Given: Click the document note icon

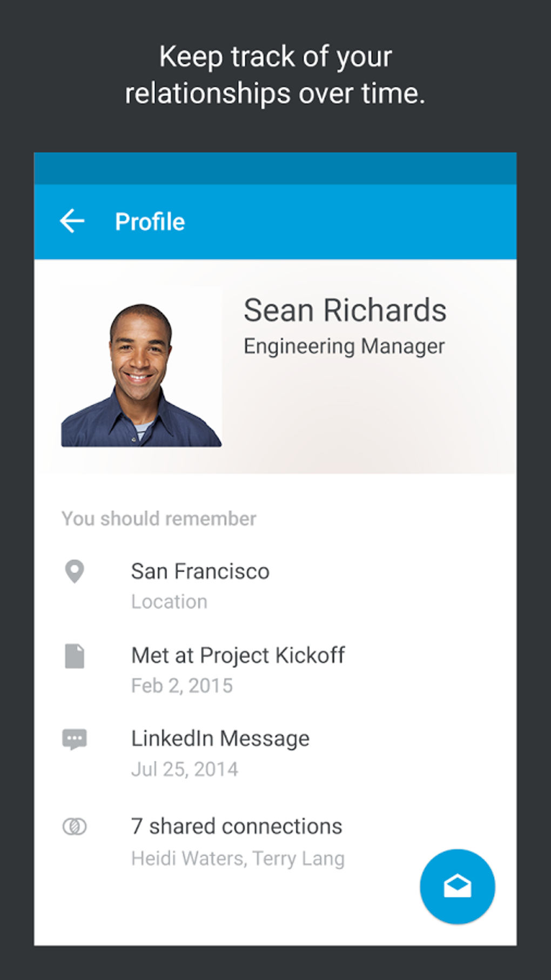Looking at the screenshot, I should (x=75, y=656).
